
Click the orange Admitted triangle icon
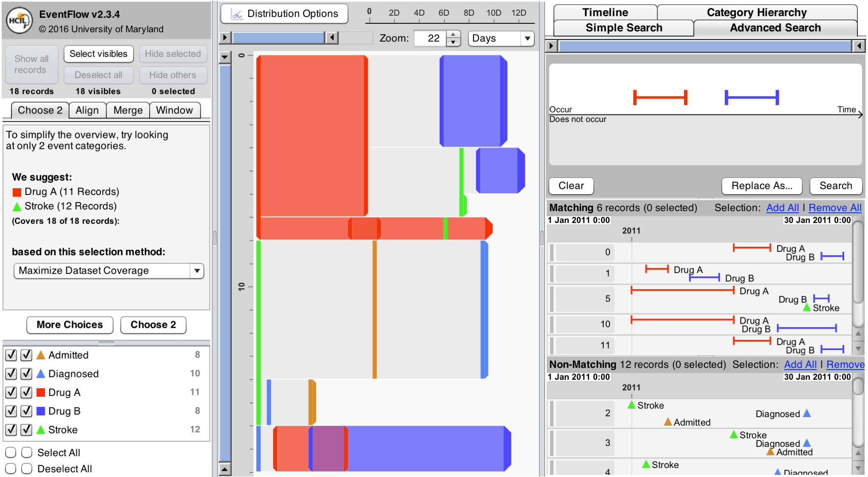click(41, 355)
